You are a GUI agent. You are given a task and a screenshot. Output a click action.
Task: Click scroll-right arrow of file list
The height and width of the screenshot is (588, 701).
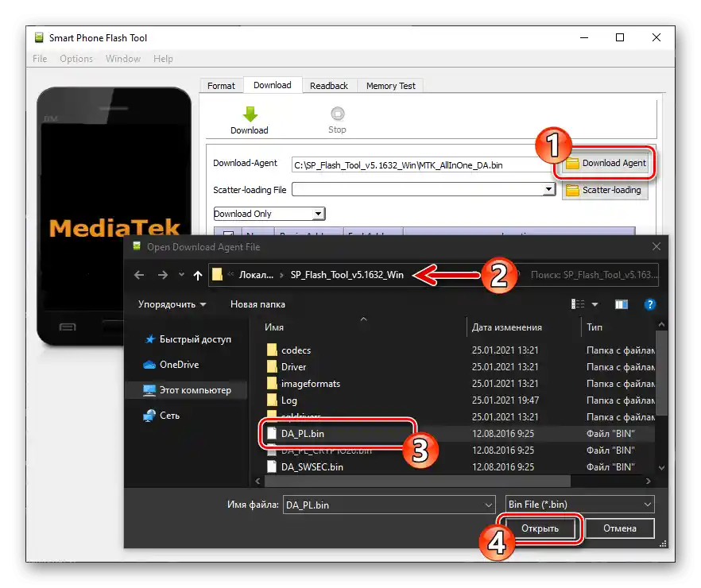point(649,482)
